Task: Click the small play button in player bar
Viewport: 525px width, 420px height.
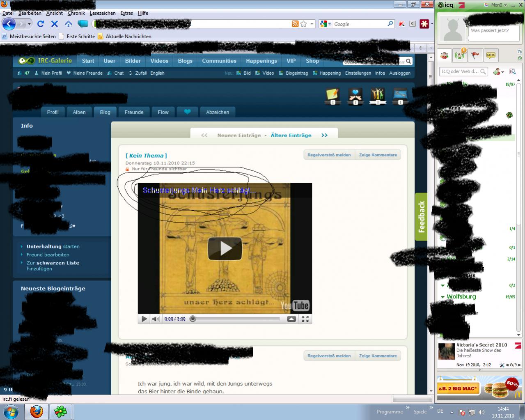Action: pos(144,319)
